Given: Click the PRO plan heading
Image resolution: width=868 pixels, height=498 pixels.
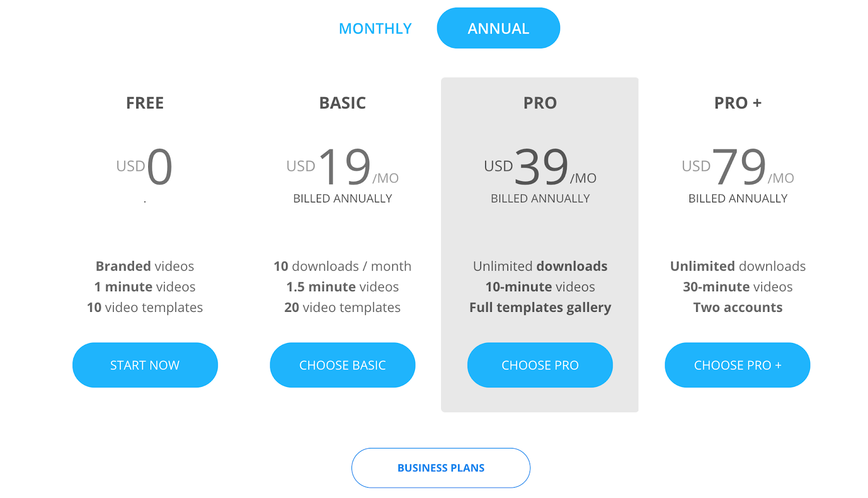Looking at the screenshot, I should [x=540, y=103].
